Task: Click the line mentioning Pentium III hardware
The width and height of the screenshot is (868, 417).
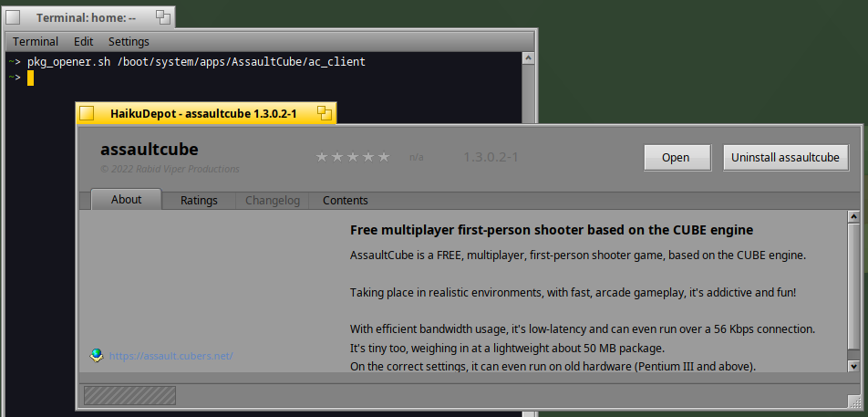Action: pos(553,367)
